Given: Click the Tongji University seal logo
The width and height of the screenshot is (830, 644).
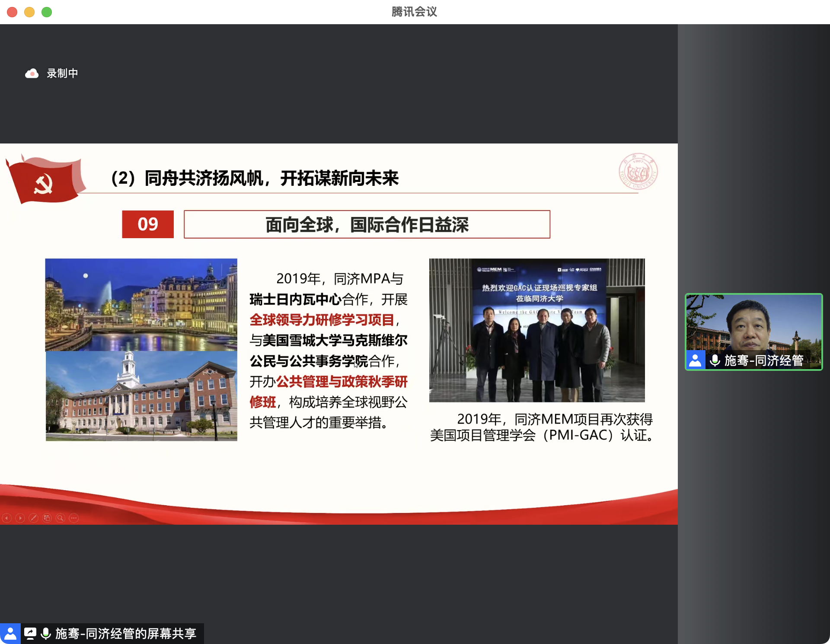Looking at the screenshot, I should [638, 172].
